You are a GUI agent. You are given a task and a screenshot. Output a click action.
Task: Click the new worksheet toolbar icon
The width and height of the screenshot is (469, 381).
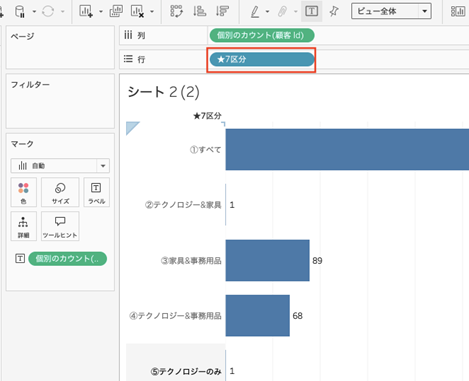[86, 11]
